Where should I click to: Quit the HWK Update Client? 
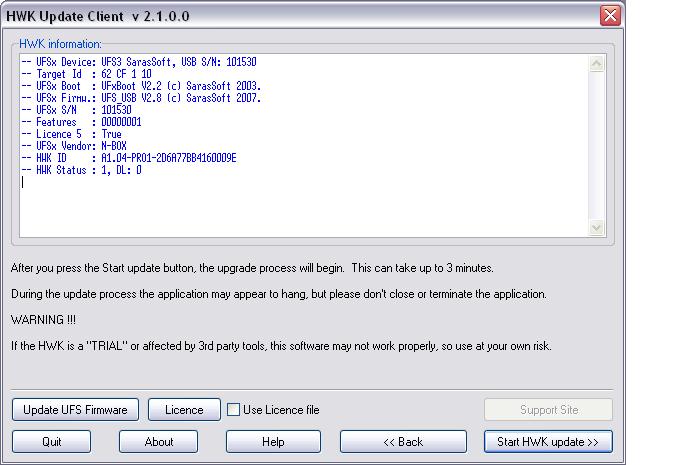pos(52,442)
